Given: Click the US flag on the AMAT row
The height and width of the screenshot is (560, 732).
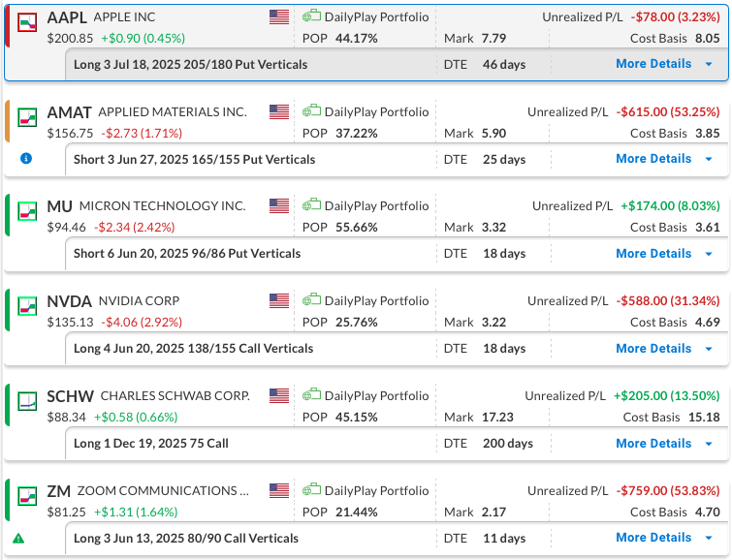Looking at the screenshot, I should point(279,112).
